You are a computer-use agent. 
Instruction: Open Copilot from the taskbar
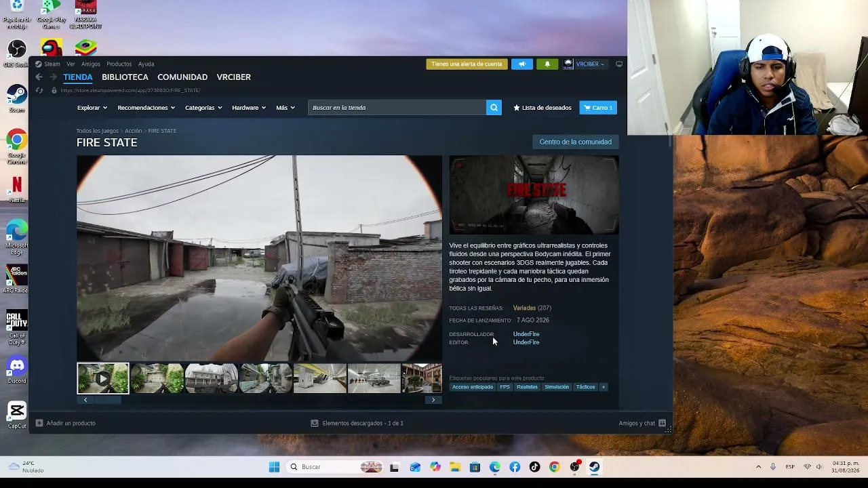(x=435, y=467)
